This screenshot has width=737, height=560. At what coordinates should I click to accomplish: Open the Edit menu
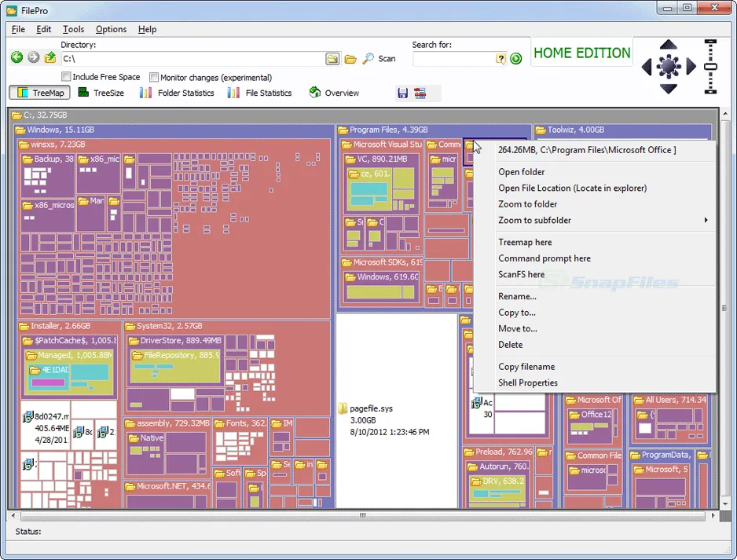pyautogui.click(x=44, y=29)
